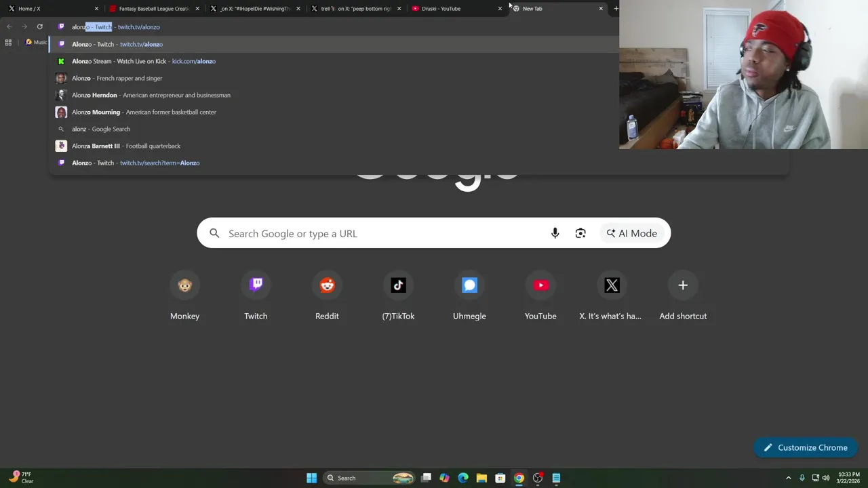The image size is (868, 488).
Task: Launch Microsoft Edge from the taskbar
Action: (x=463, y=478)
